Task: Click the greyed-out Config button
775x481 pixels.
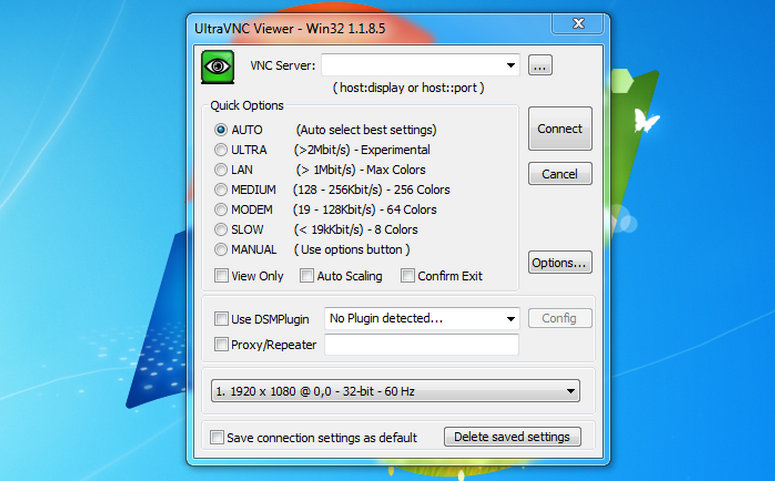Action: click(x=560, y=318)
